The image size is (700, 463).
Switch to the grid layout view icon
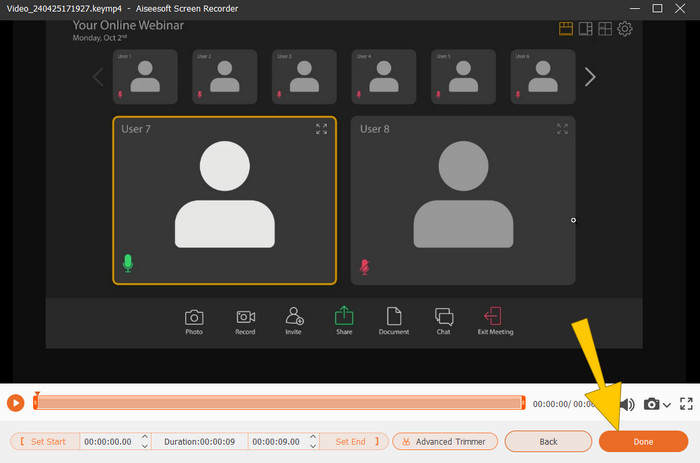[605, 29]
